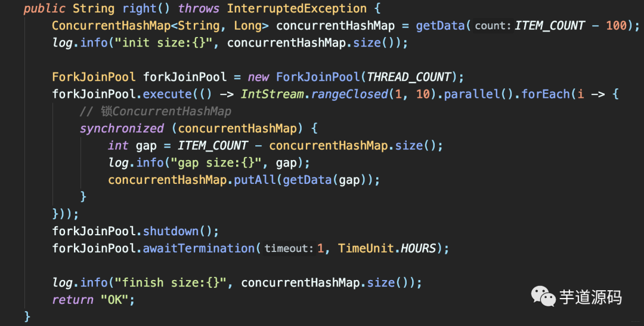Click the "init size:{}" log string

[163, 43]
